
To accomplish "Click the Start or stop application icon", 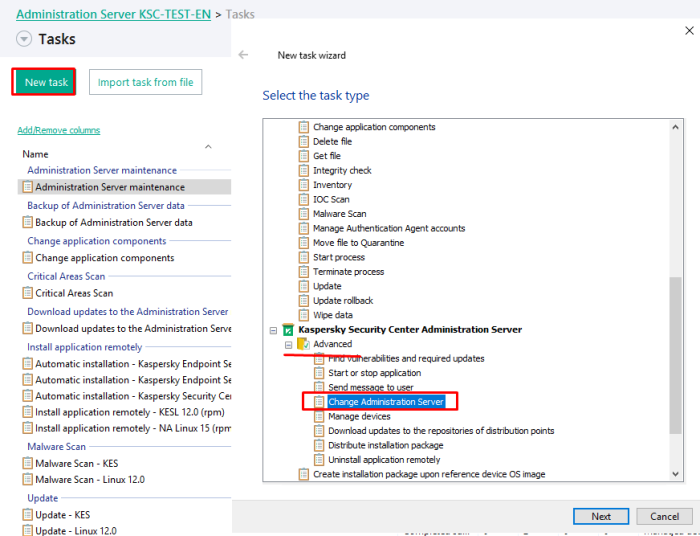I will coord(319,373).
